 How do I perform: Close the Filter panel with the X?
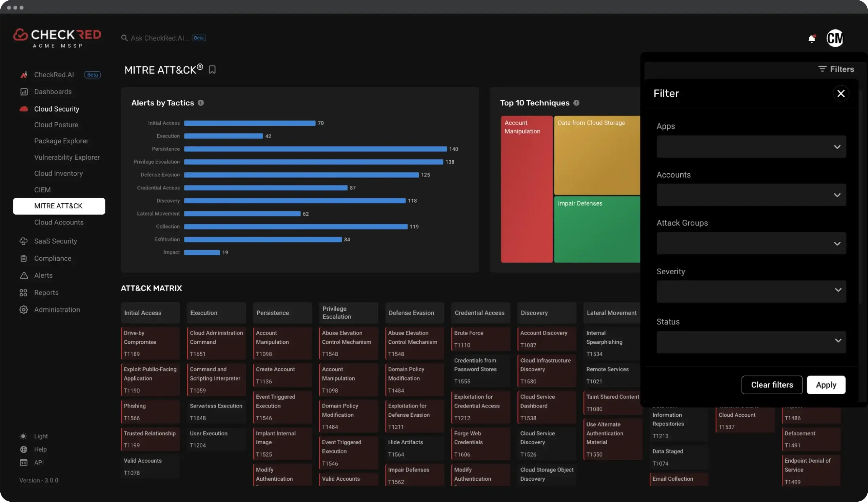841,93
